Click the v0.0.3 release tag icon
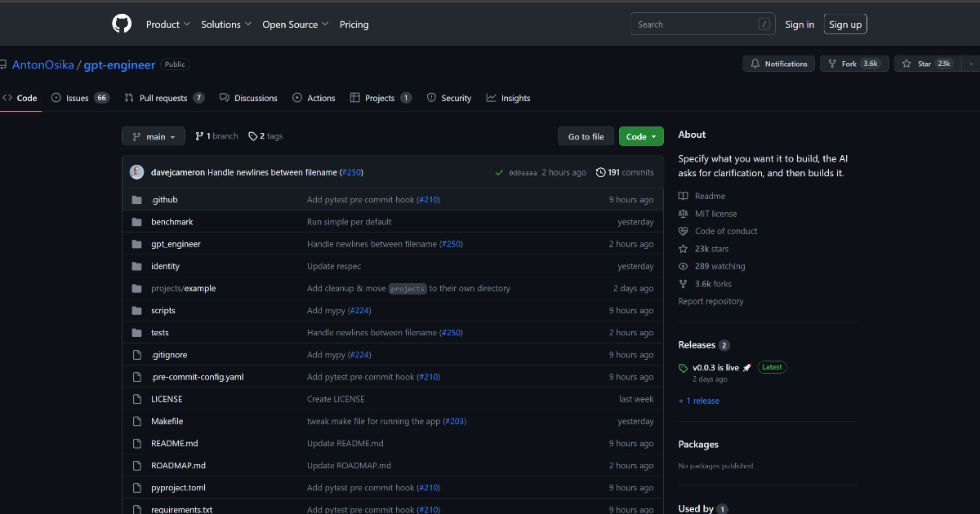The image size is (980, 514). tap(683, 367)
